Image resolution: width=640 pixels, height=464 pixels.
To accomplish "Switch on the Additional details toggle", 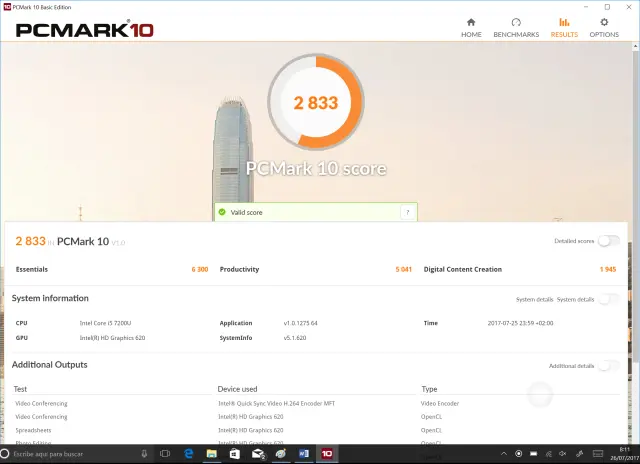I will 607,366.
